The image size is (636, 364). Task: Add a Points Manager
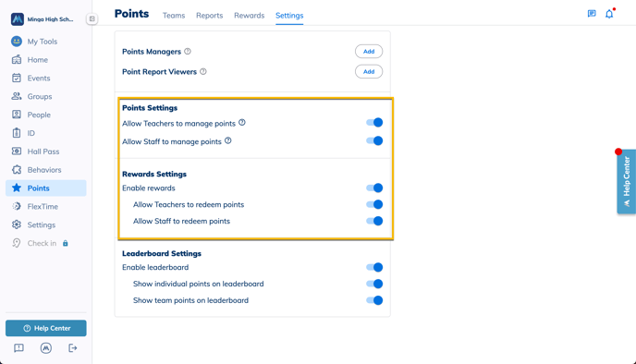[369, 52]
